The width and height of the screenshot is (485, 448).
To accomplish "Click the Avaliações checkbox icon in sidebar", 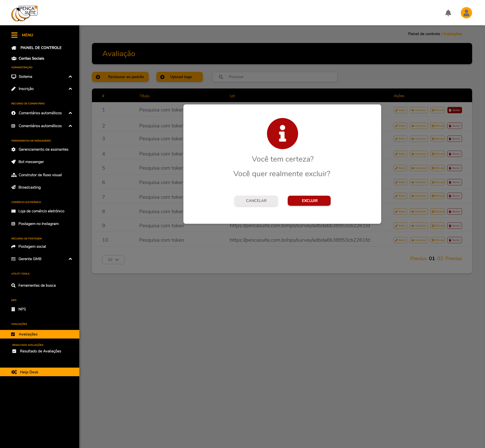I will point(13,334).
